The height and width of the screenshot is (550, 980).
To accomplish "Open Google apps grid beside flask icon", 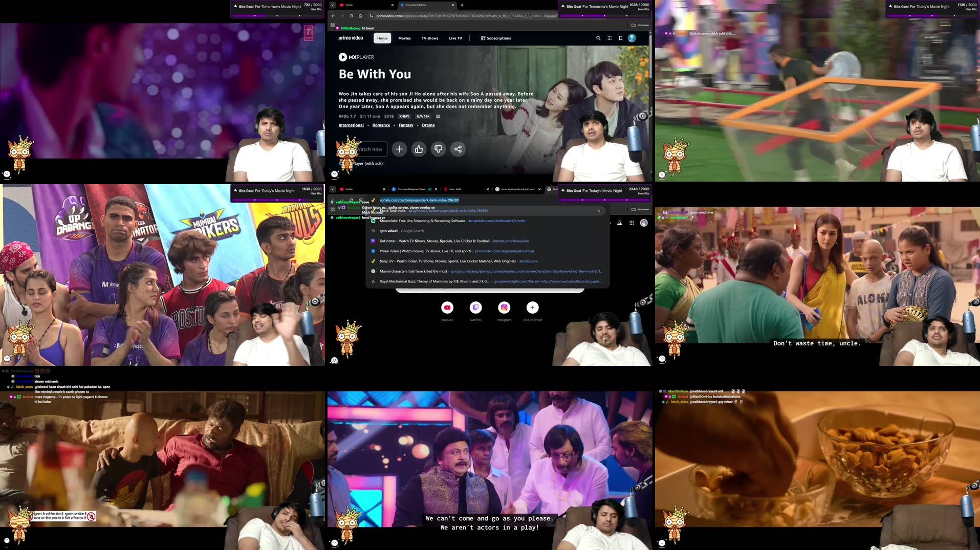I will click(631, 223).
